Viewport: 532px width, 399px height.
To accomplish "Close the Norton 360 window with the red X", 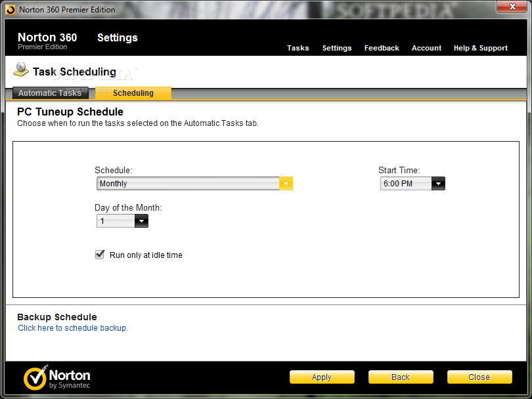I will (512, 7).
